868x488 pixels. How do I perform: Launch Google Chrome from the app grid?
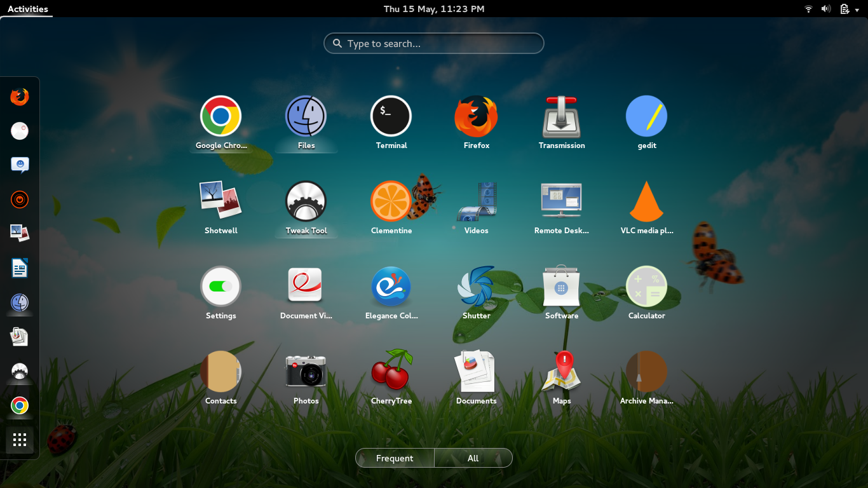point(220,124)
